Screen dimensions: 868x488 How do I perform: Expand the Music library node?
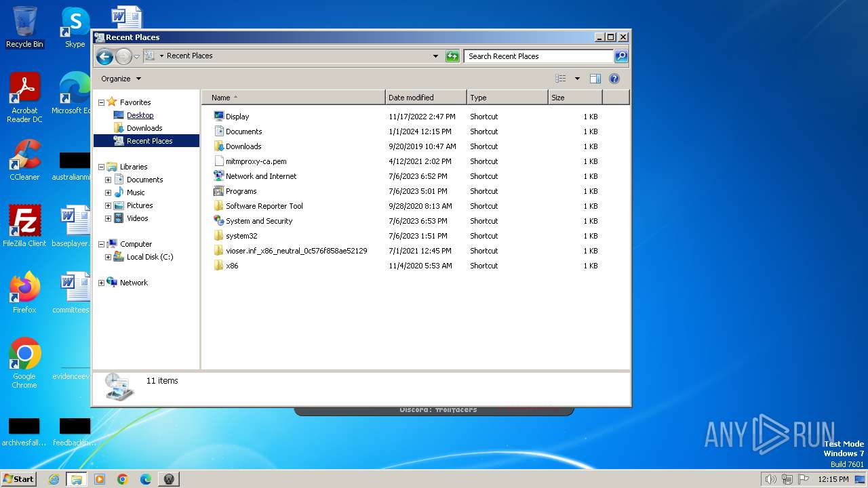click(108, 192)
